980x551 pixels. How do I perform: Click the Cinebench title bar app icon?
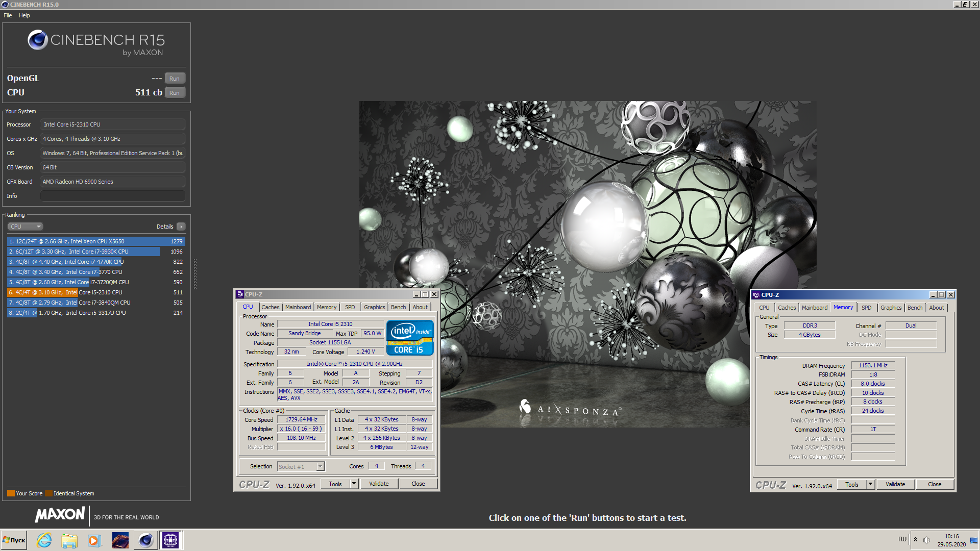[x=5, y=4]
